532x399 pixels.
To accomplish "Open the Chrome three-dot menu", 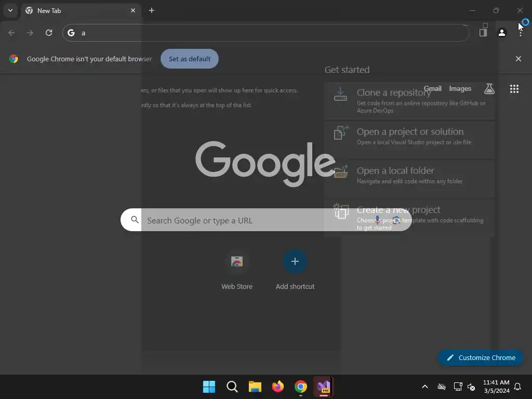I will click(x=521, y=33).
